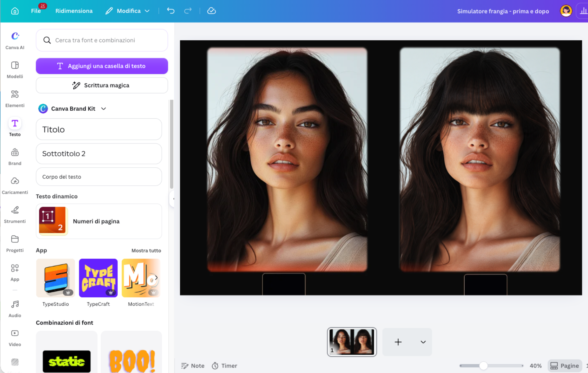Click Aggiungi una casella di testo
588x373 pixels.
click(x=102, y=66)
